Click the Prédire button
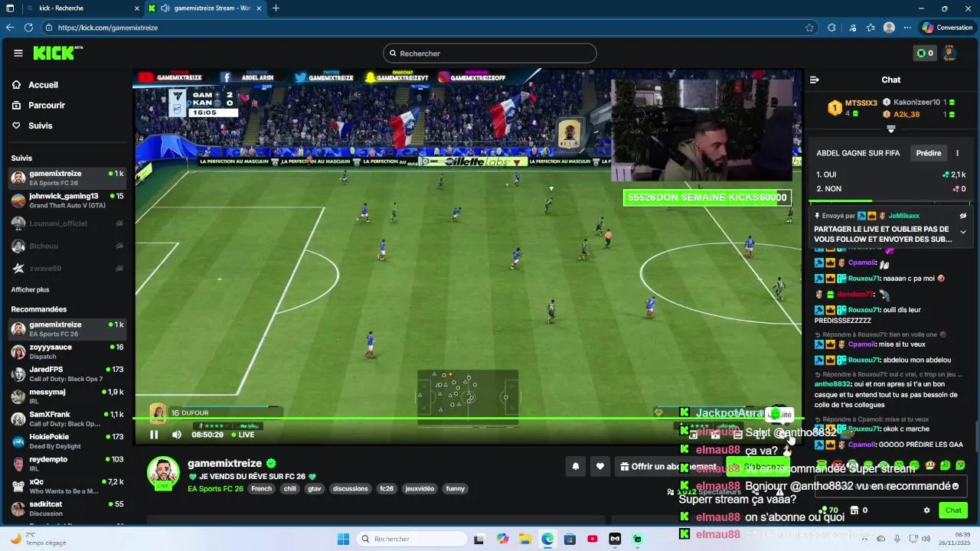Screen dimensions: 980x551 coord(929,153)
